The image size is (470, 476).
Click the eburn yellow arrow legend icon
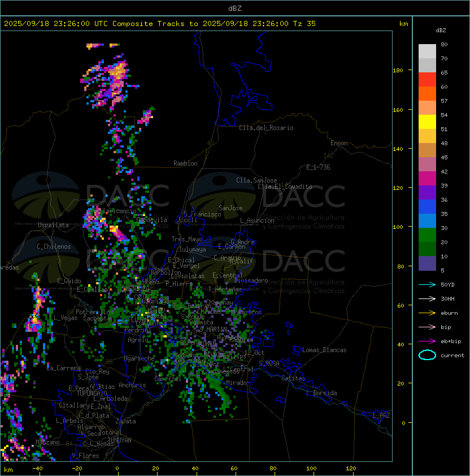pyautogui.click(x=427, y=313)
